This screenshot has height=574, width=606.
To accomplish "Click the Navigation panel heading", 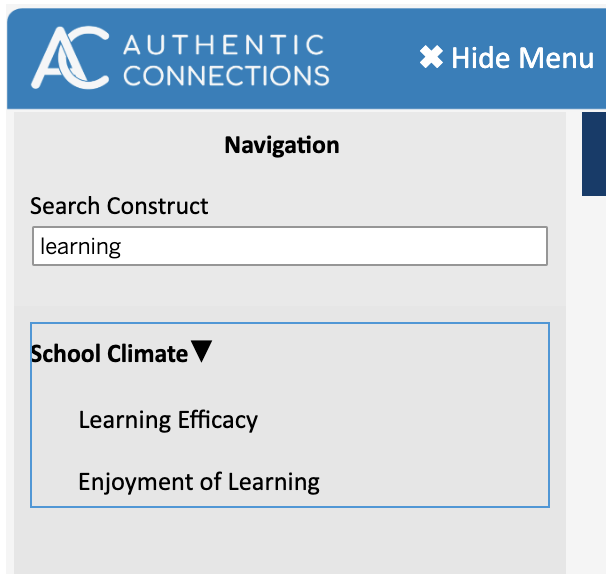I will [282, 145].
